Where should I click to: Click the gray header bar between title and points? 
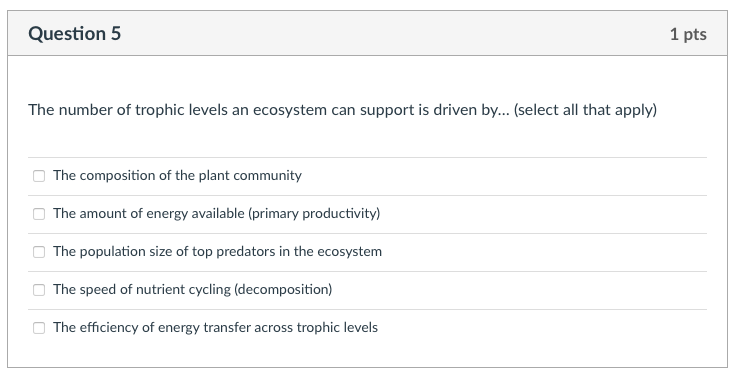pos(395,34)
